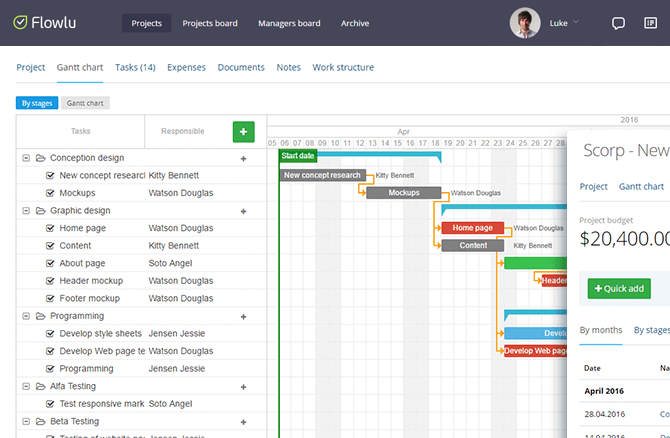670x438 pixels.
Task: Click the Conception design folder icon
Action: pyautogui.click(x=41, y=158)
